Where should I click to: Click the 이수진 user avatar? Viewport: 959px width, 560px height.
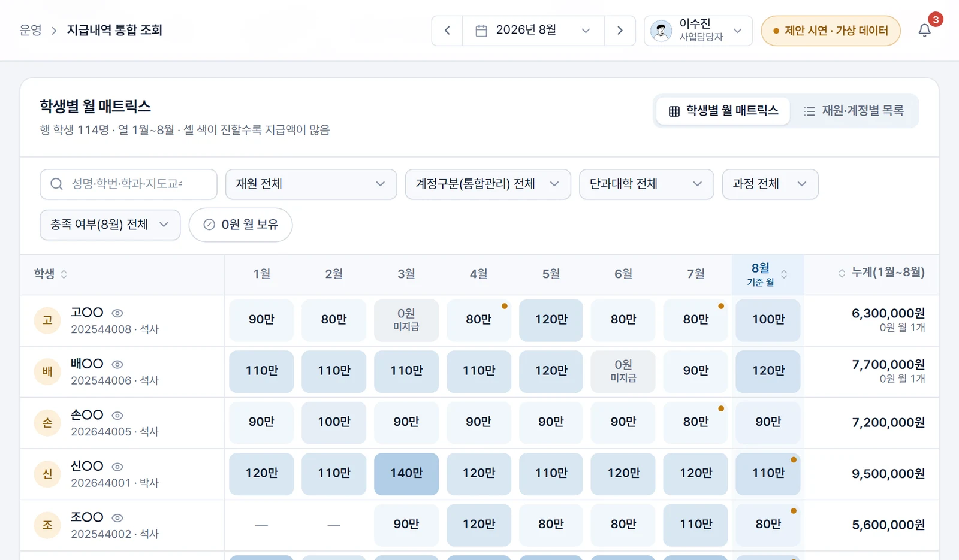tap(661, 31)
